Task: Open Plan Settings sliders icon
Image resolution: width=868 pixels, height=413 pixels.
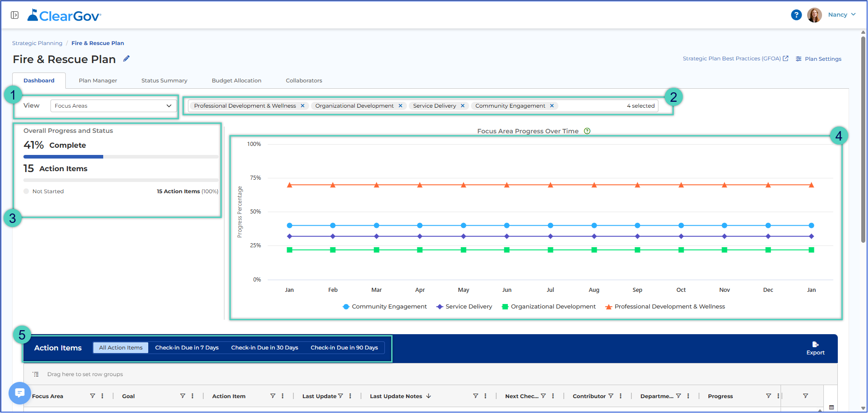Action: click(799, 59)
